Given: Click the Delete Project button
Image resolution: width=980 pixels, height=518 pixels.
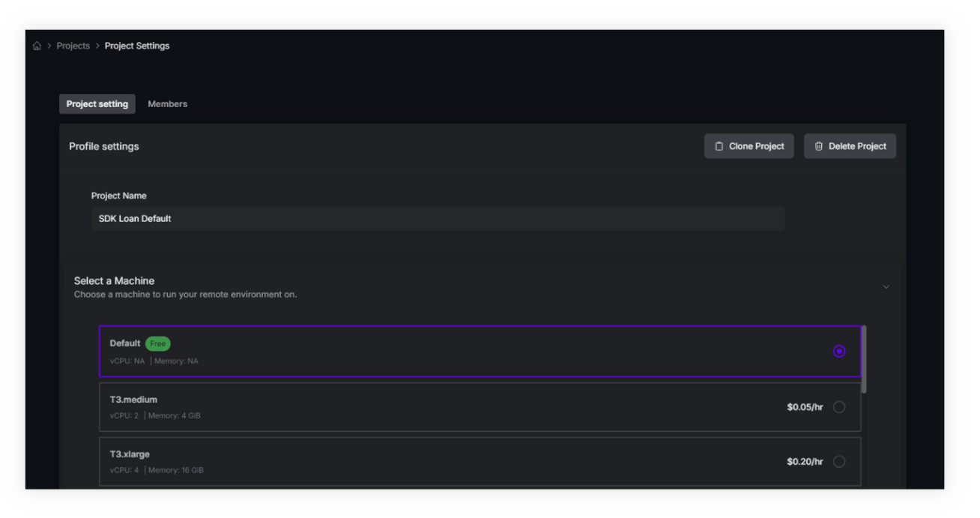Looking at the screenshot, I should (x=850, y=146).
